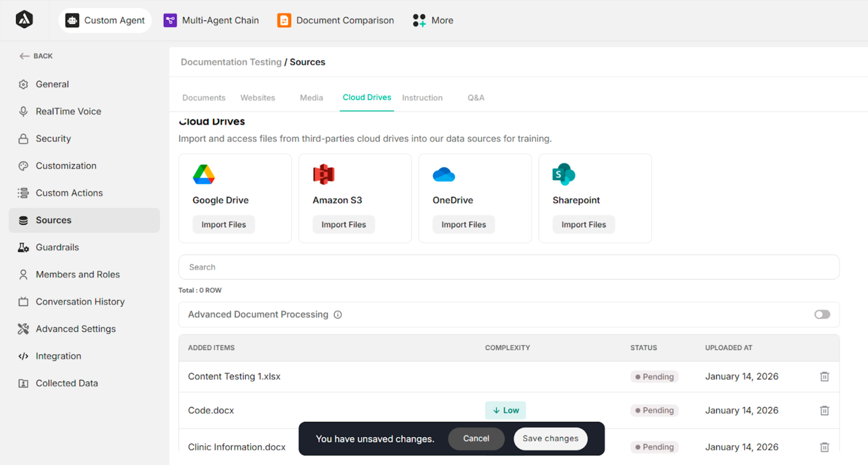Import Files from Amazon S3

344,224
